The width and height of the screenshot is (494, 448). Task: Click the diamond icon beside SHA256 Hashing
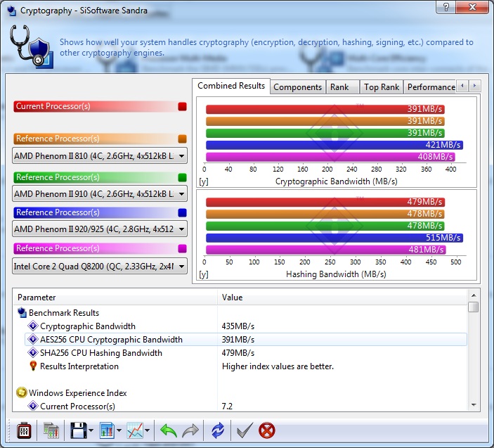click(33, 352)
